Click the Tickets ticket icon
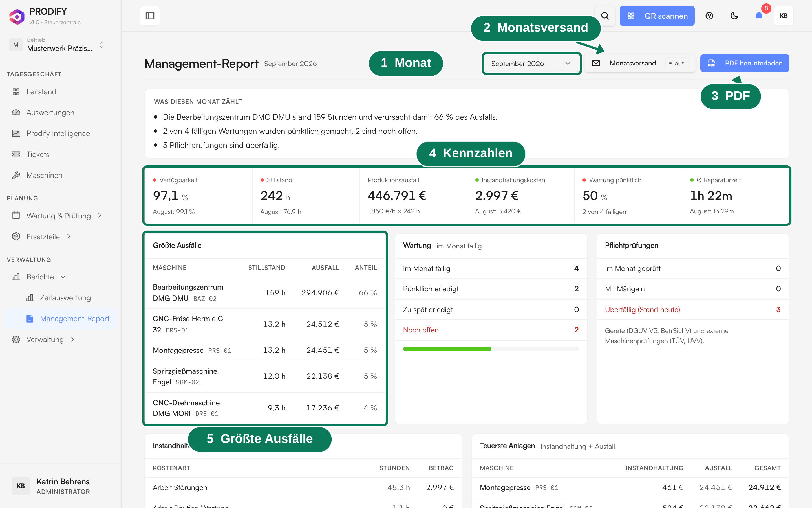 16,154
